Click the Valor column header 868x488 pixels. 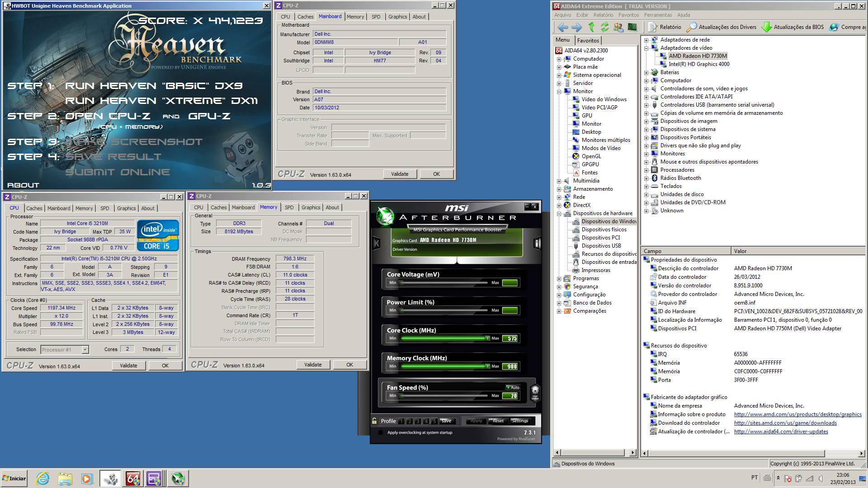tap(797, 251)
